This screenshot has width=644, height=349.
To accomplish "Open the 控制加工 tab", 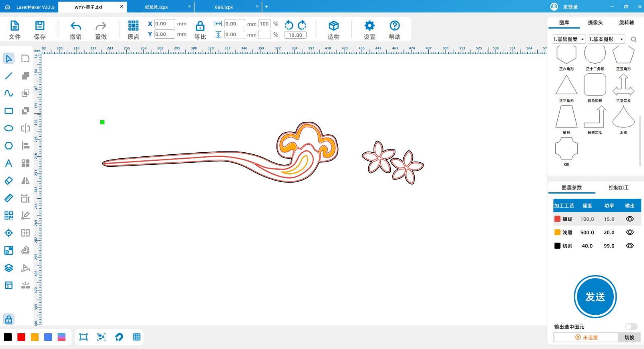I will [618, 188].
